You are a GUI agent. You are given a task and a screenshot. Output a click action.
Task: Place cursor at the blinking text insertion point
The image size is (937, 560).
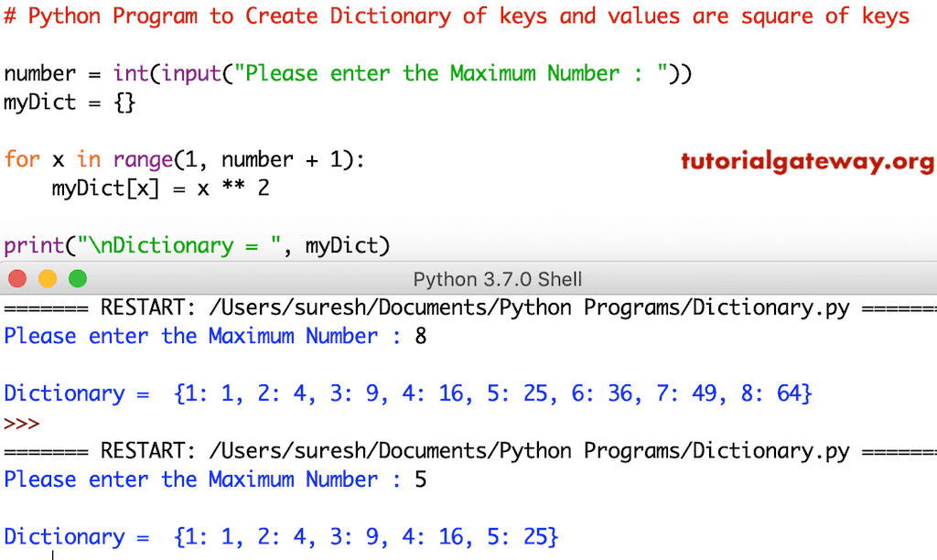(52, 555)
